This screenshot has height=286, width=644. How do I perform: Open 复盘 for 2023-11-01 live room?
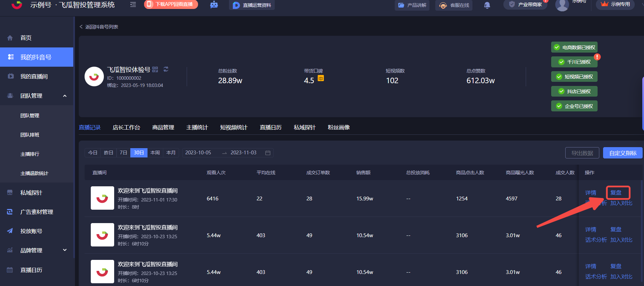pos(616,193)
